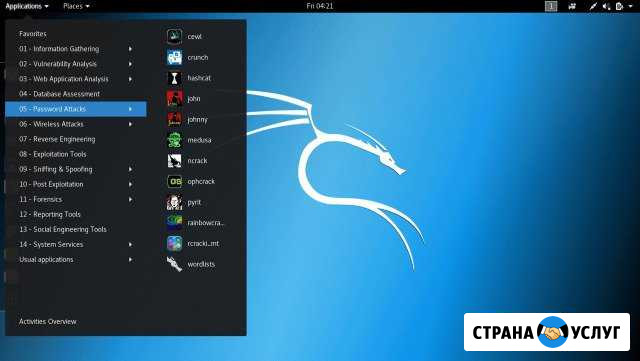The image size is (640, 361).
Task: Click the 06 - Wireless Attacks label
Action: 51,124
